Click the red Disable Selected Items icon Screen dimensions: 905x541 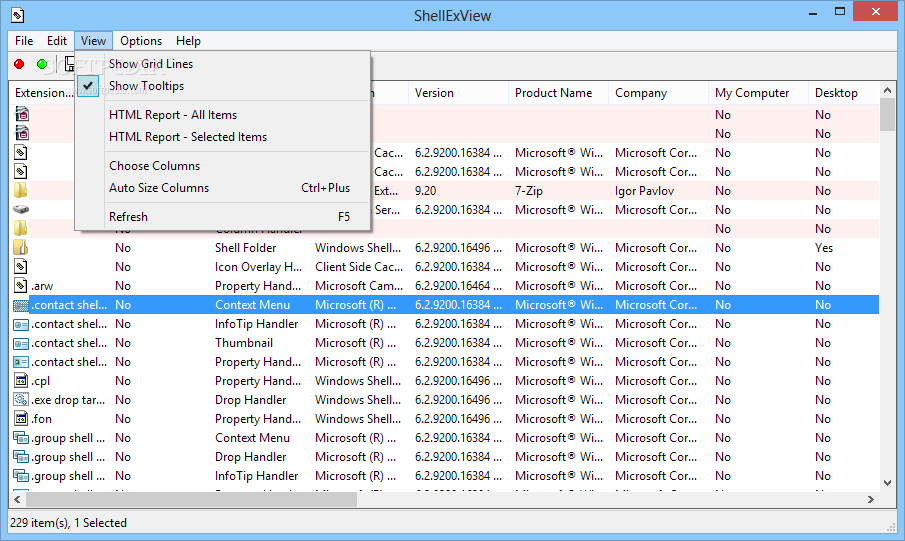coord(19,64)
